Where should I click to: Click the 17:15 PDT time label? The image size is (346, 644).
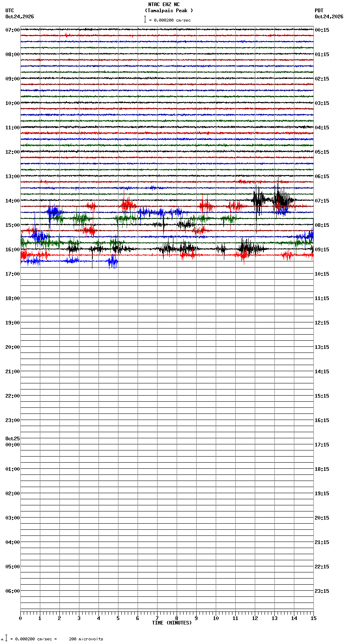[x=322, y=445]
